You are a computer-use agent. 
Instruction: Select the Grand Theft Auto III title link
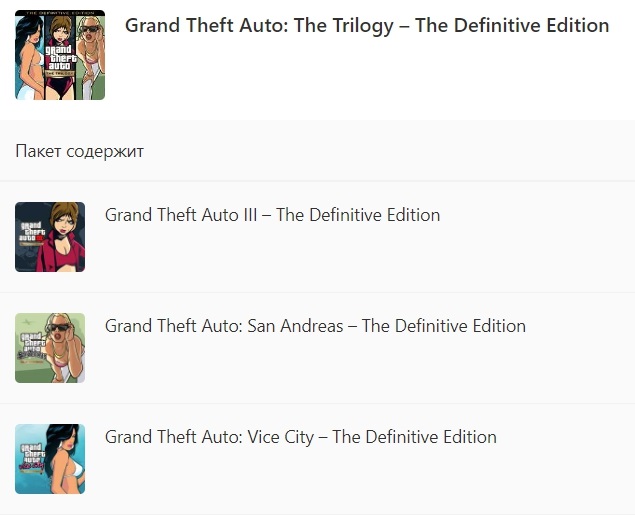(x=272, y=215)
